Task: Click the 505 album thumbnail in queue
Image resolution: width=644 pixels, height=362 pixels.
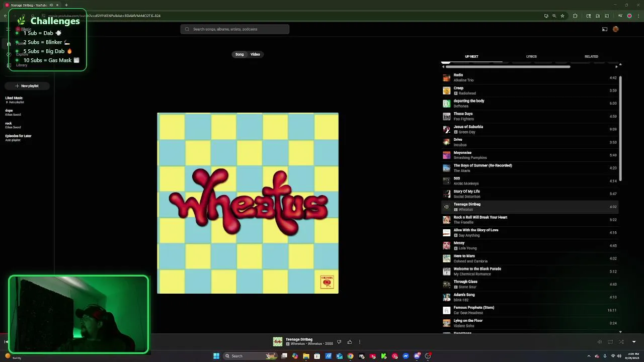Action: click(x=446, y=181)
